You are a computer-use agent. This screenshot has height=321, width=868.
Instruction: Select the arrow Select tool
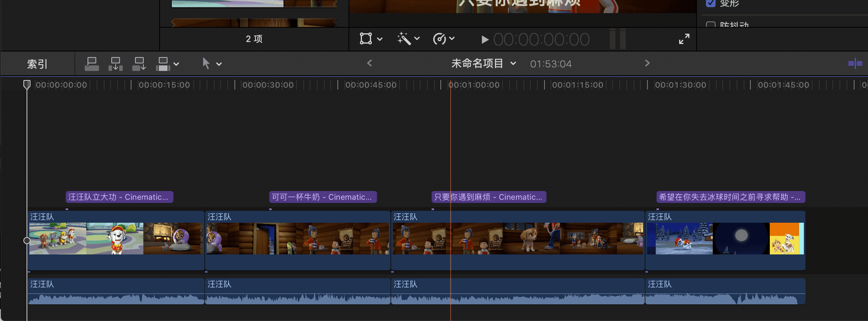tap(206, 63)
